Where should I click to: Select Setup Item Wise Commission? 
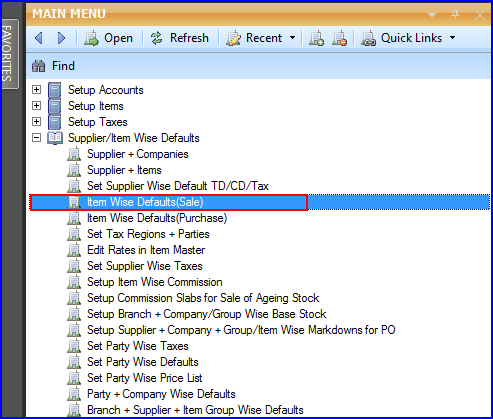pyautogui.click(x=155, y=282)
